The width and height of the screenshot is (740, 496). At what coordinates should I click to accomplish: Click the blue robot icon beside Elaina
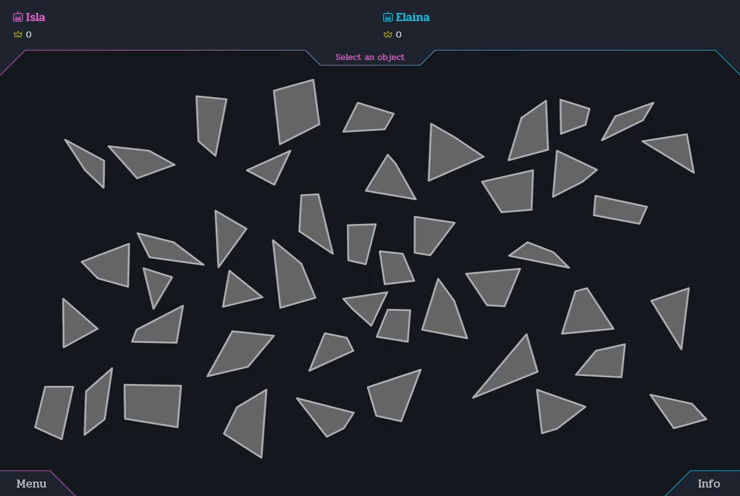coord(387,17)
